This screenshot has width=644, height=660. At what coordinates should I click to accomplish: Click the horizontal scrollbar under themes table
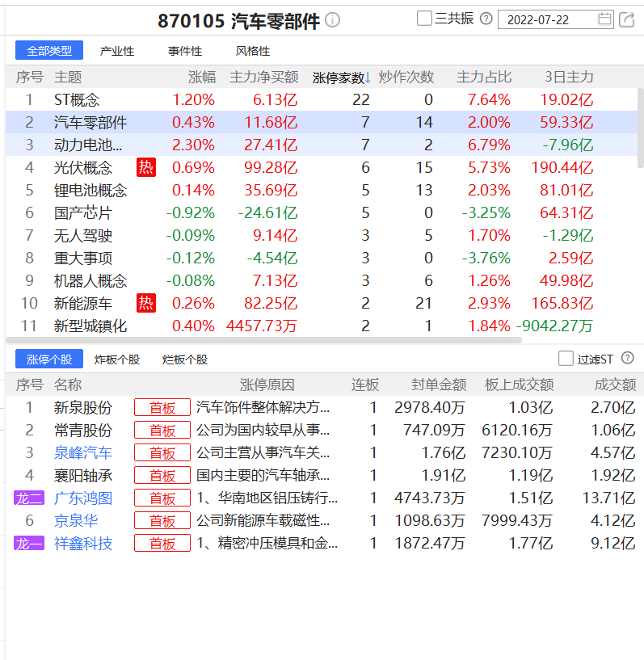coord(264,339)
